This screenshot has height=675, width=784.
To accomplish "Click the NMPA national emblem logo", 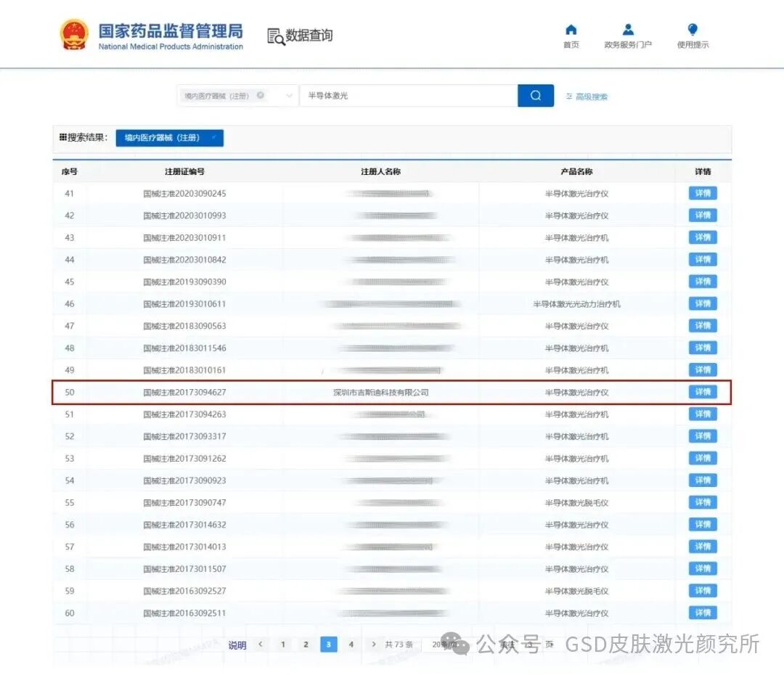I will click(73, 33).
